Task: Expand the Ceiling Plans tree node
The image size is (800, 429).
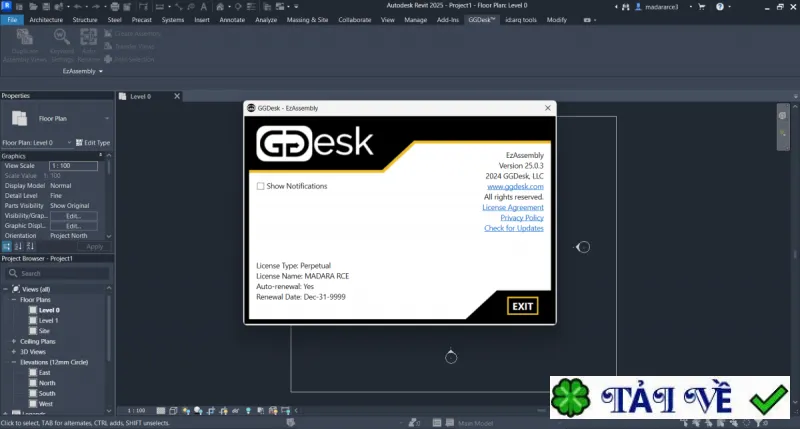Action: tap(14, 341)
